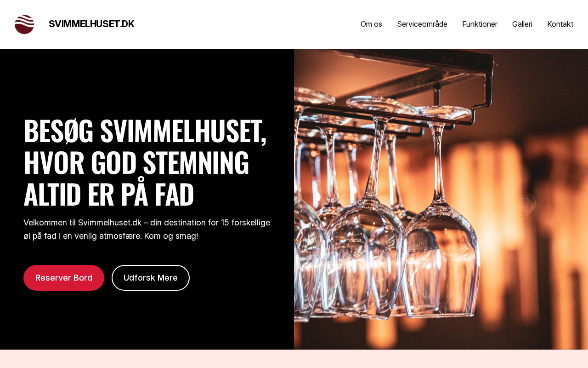
Task: Open the Galleri section
Action: pyautogui.click(x=522, y=24)
